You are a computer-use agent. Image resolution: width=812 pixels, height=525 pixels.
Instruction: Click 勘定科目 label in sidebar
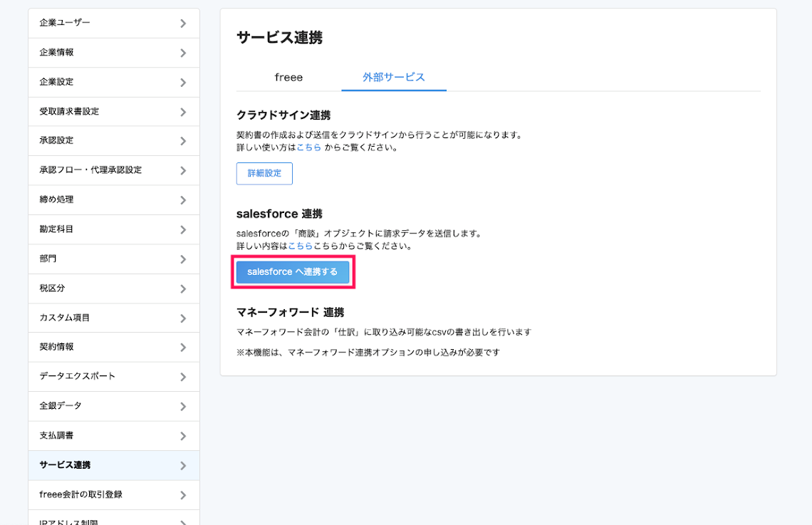pyautogui.click(x=56, y=229)
